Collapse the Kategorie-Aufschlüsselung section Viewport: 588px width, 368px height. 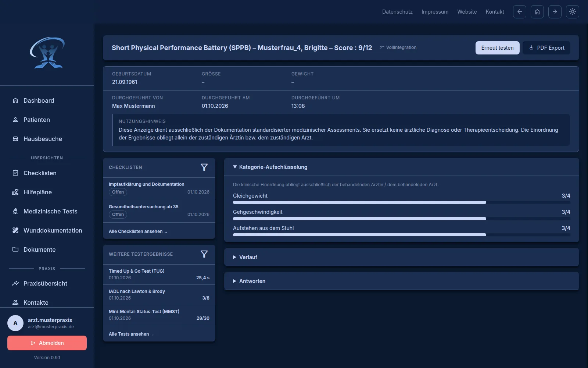(x=401, y=167)
